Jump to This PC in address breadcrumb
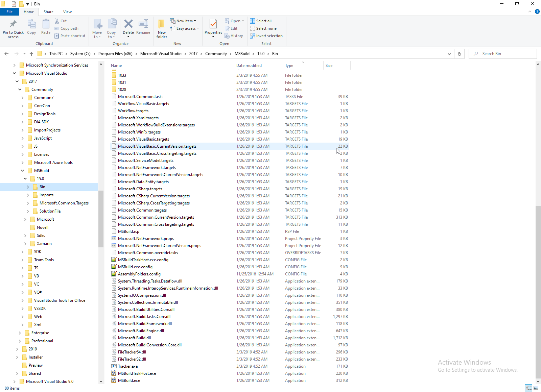This screenshot has height=392, width=541. tap(56, 54)
